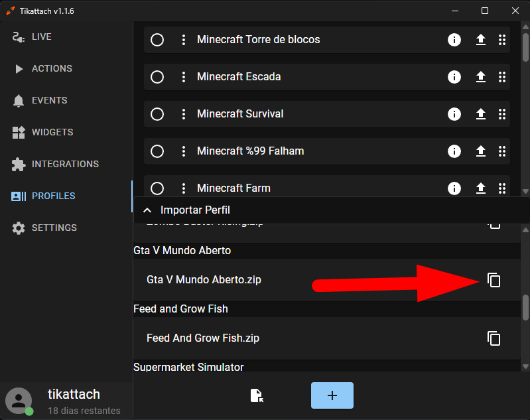530x420 pixels.
Task: Activate Minecraft Escada profile radio
Action: point(157,77)
